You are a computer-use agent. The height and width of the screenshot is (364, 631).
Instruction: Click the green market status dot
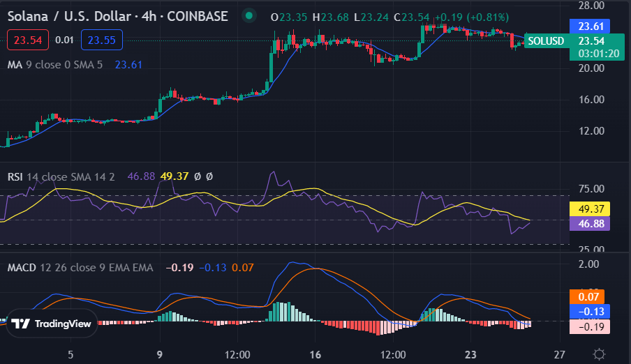click(x=249, y=16)
